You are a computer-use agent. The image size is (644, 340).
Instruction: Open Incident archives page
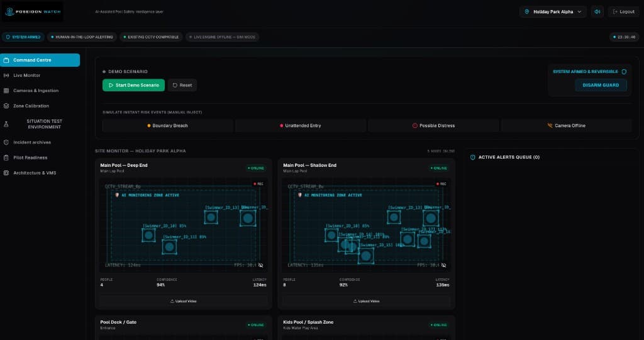(x=40, y=142)
